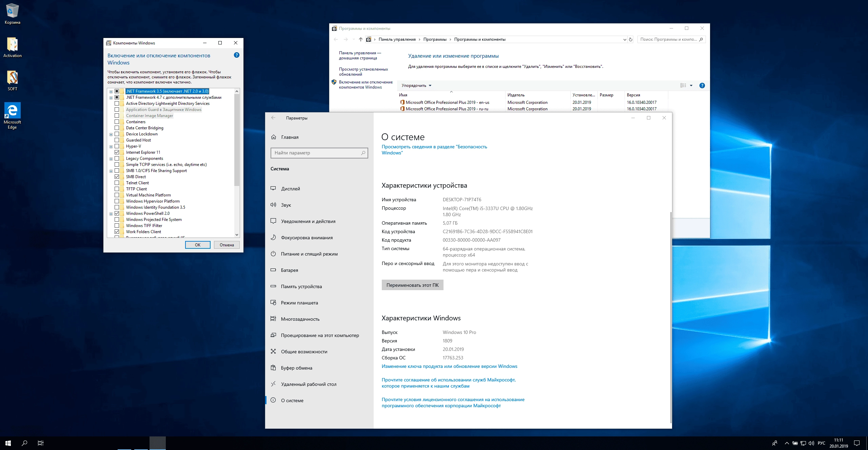868x450 pixels.
Task: Uncheck Windows PowerShell 2.0
Action: 117,213
